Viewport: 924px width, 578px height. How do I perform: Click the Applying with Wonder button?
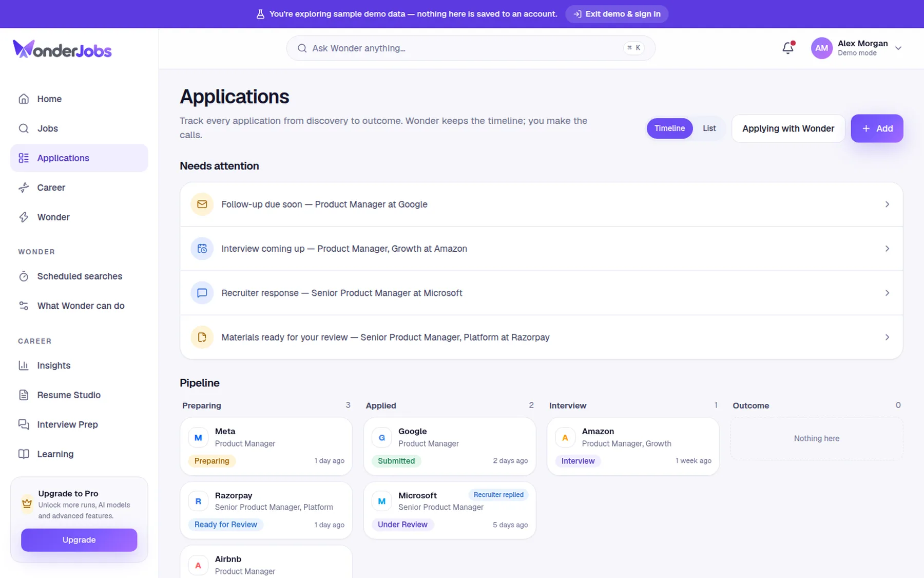click(x=788, y=128)
